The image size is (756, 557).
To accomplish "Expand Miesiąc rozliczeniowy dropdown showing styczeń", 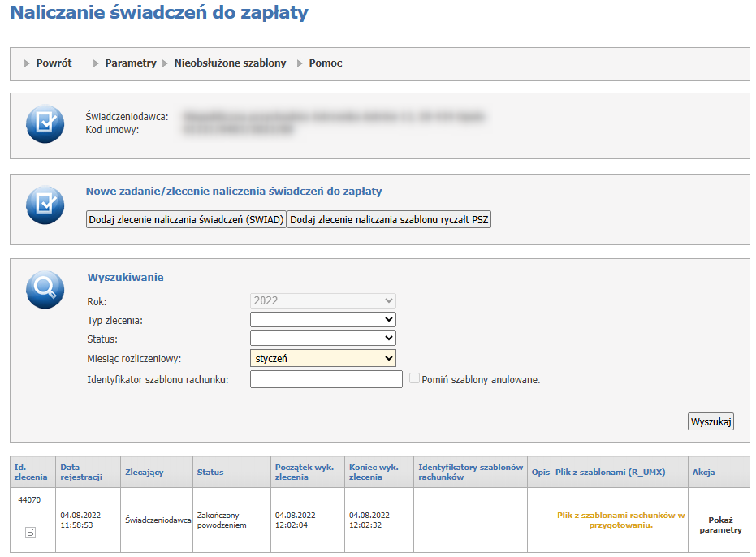I will (x=322, y=358).
